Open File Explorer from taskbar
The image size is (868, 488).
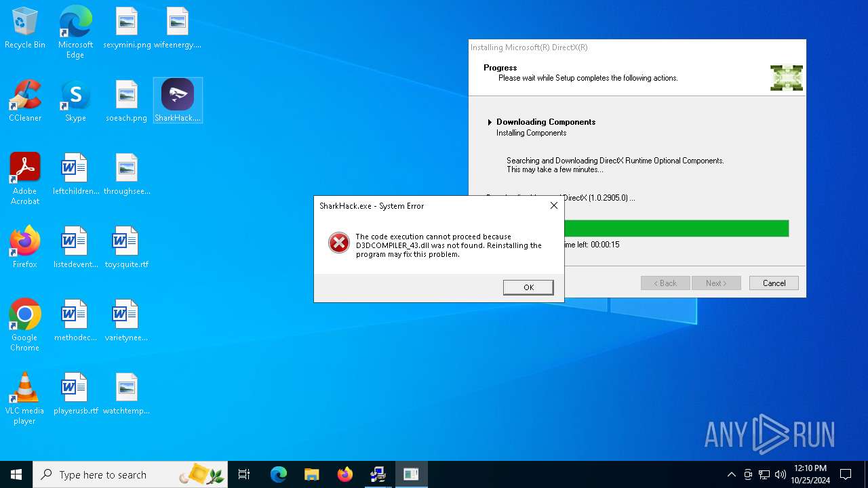pos(312,474)
